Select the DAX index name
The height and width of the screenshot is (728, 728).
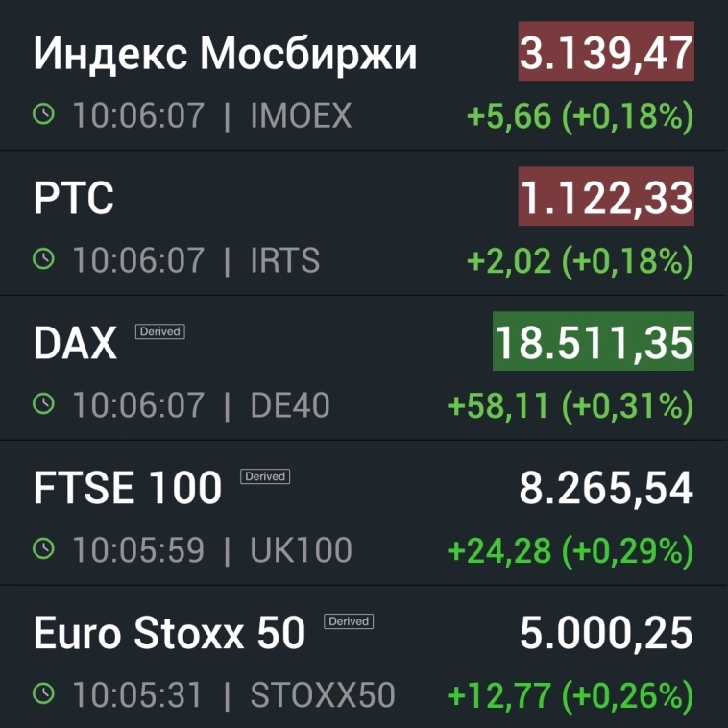coord(75,344)
